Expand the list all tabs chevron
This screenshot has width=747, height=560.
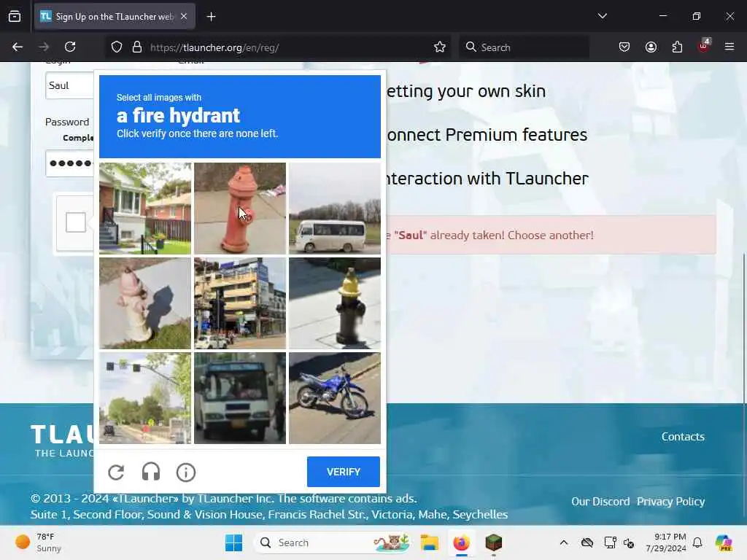(602, 16)
